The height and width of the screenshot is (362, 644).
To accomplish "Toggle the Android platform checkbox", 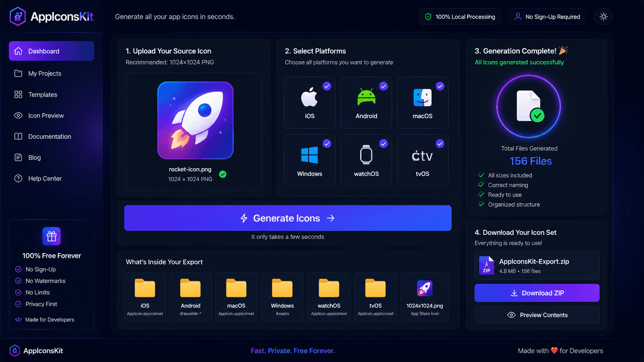I will 383,86.
